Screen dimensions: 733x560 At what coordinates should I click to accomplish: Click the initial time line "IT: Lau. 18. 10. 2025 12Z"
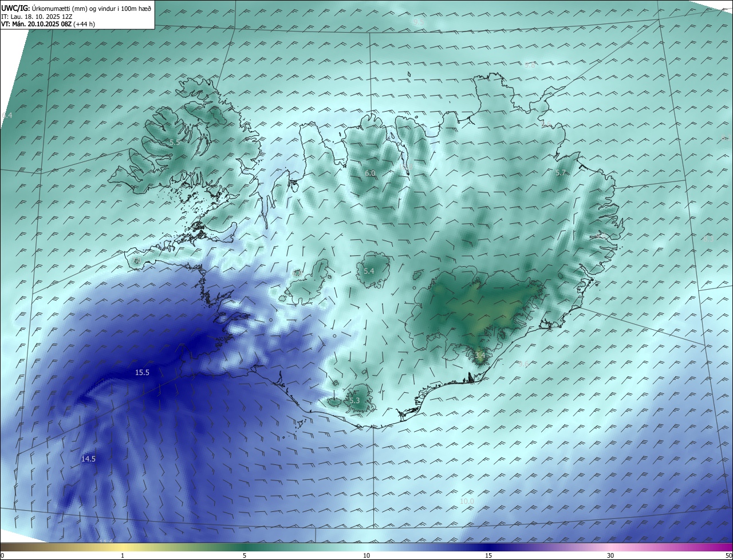click(x=37, y=16)
